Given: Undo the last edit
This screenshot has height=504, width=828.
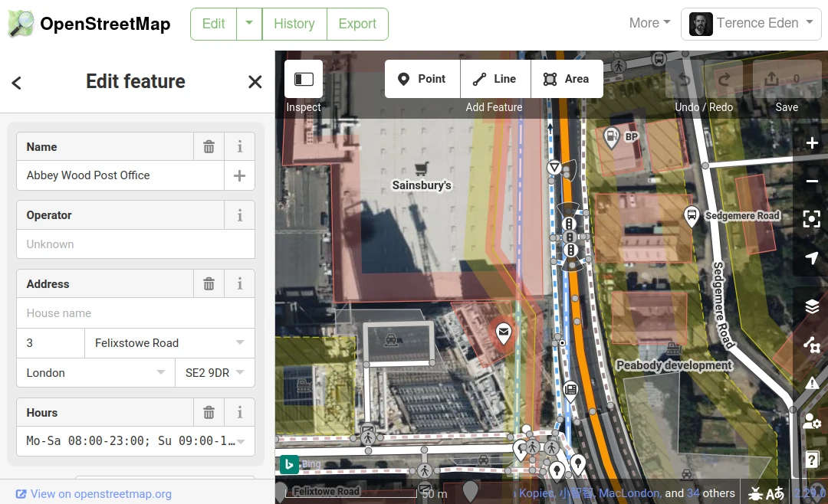Looking at the screenshot, I should coord(685,79).
